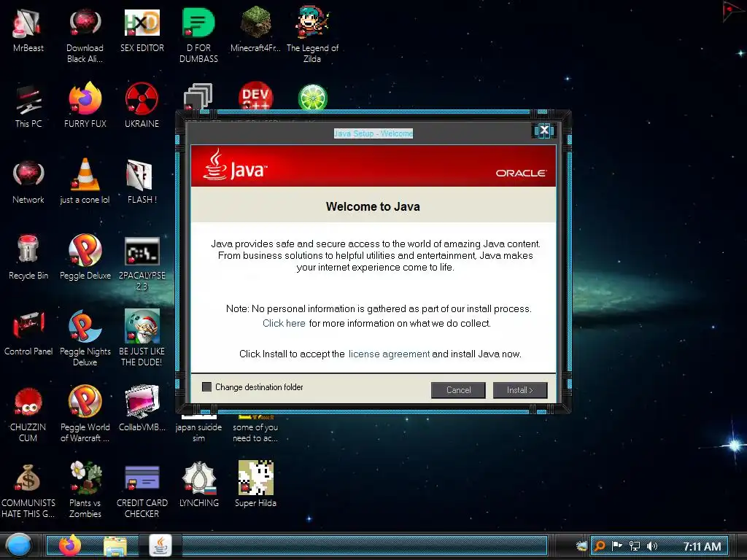Image resolution: width=747 pixels, height=560 pixels.
Task: Open the volume speaker tray icon
Action: (x=651, y=546)
